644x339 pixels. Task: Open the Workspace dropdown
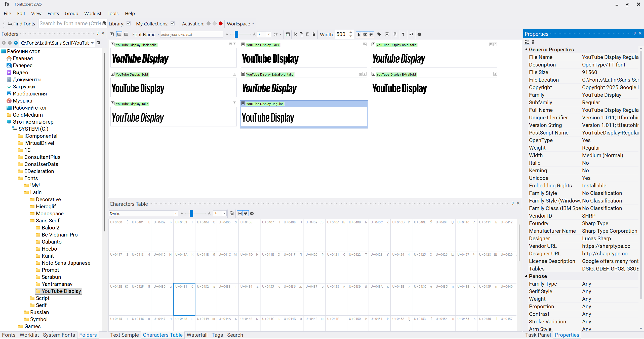tap(240, 24)
